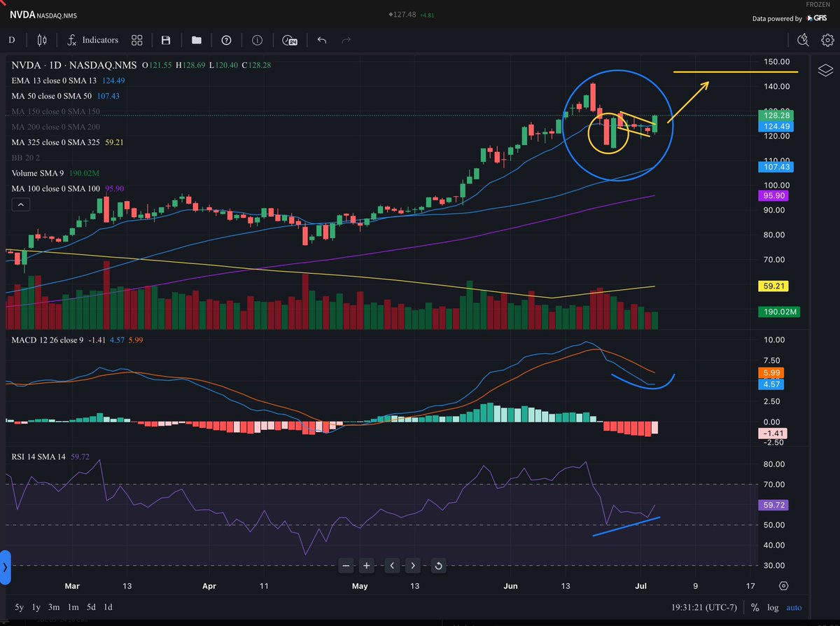Select the hidden BB 20 2 legend
This screenshot has width=840, height=626.
pos(27,158)
